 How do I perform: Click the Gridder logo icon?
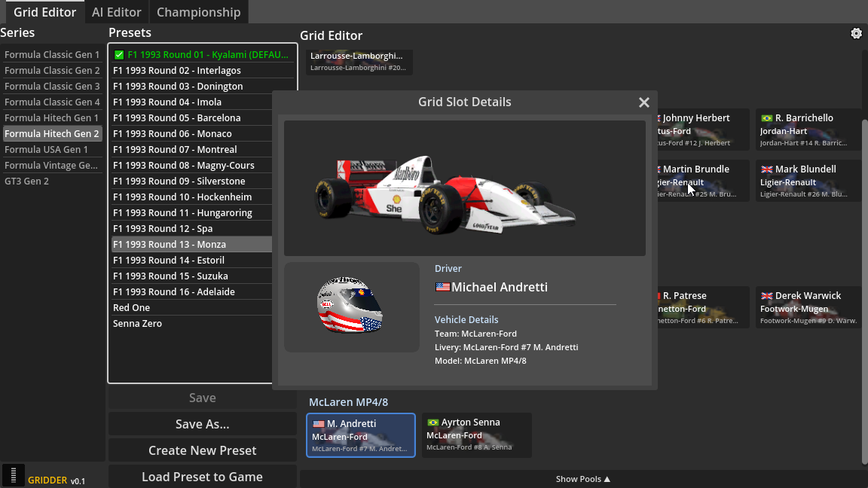tap(14, 475)
